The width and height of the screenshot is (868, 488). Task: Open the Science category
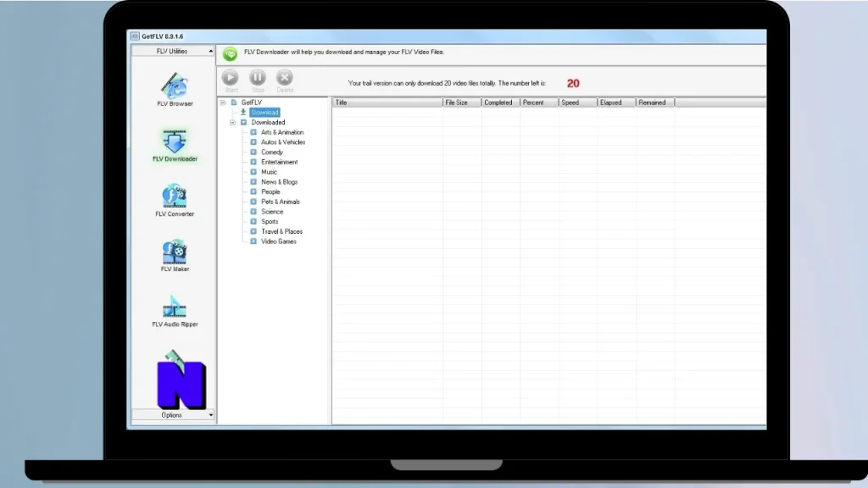272,212
